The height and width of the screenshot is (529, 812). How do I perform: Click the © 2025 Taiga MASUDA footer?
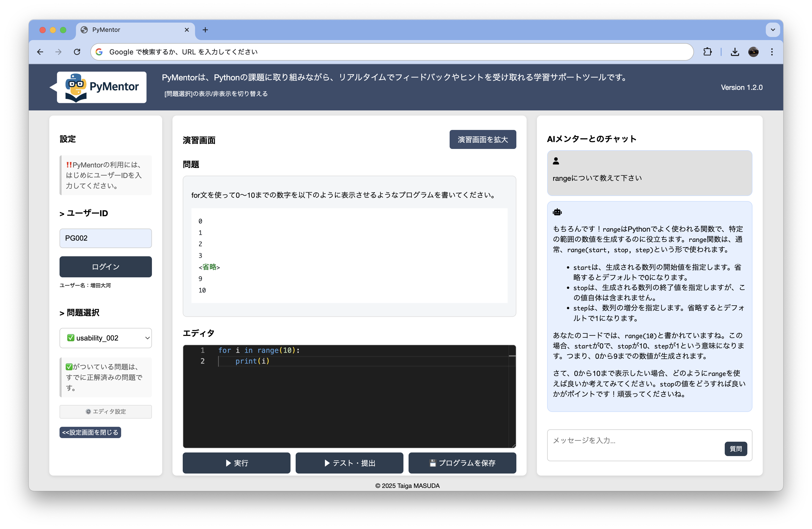pyautogui.click(x=407, y=486)
